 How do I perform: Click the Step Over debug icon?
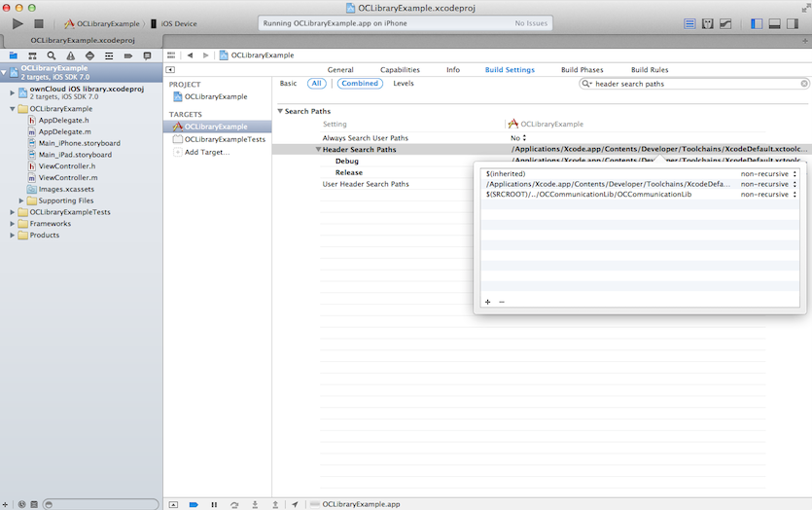234,504
